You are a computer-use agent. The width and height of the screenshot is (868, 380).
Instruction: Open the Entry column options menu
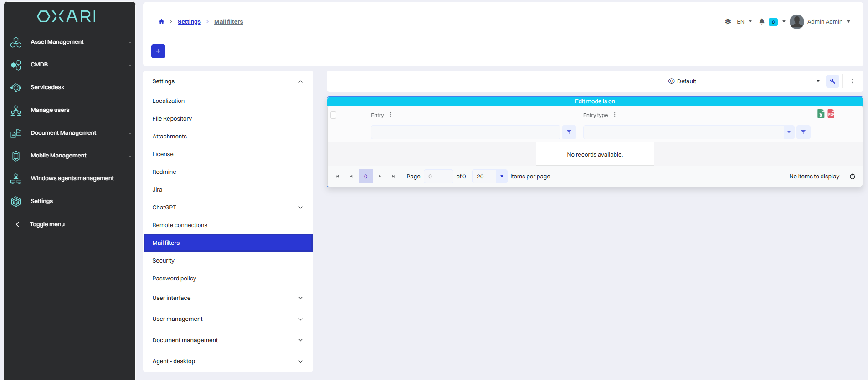(390, 115)
